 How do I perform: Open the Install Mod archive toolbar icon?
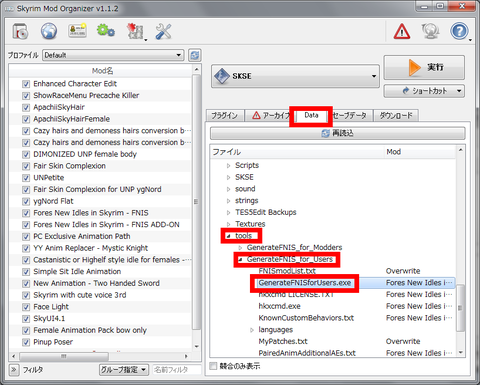pos(20,32)
